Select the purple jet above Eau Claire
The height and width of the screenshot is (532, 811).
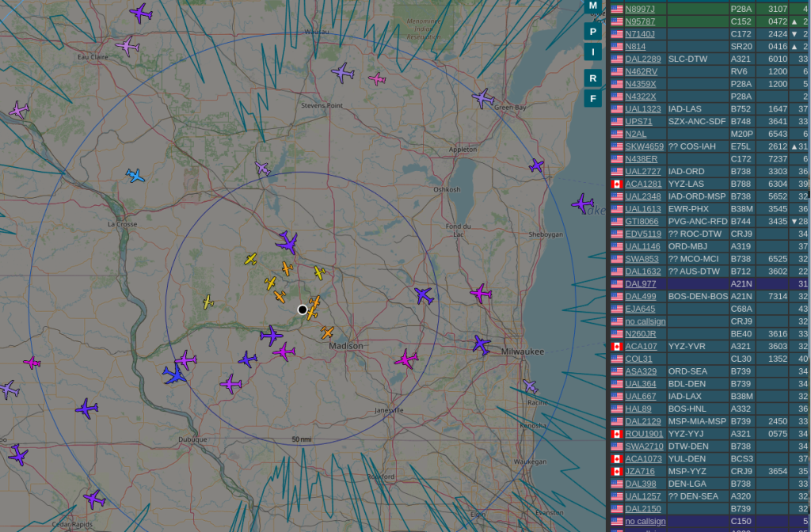coord(141,13)
